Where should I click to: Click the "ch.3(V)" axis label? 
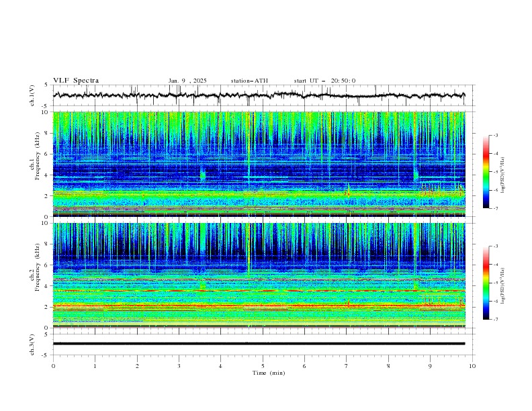tap(32, 345)
